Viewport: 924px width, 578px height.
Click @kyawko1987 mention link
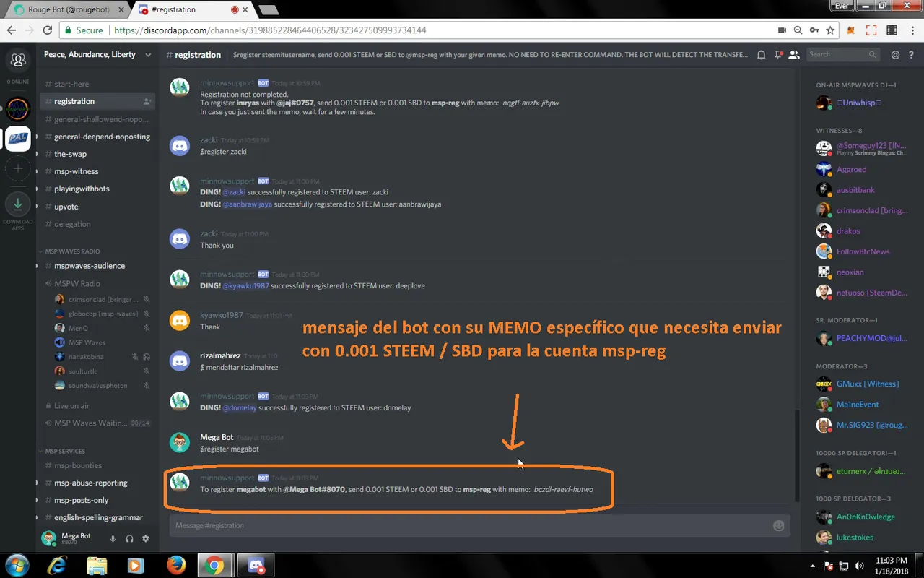click(245, 286)
